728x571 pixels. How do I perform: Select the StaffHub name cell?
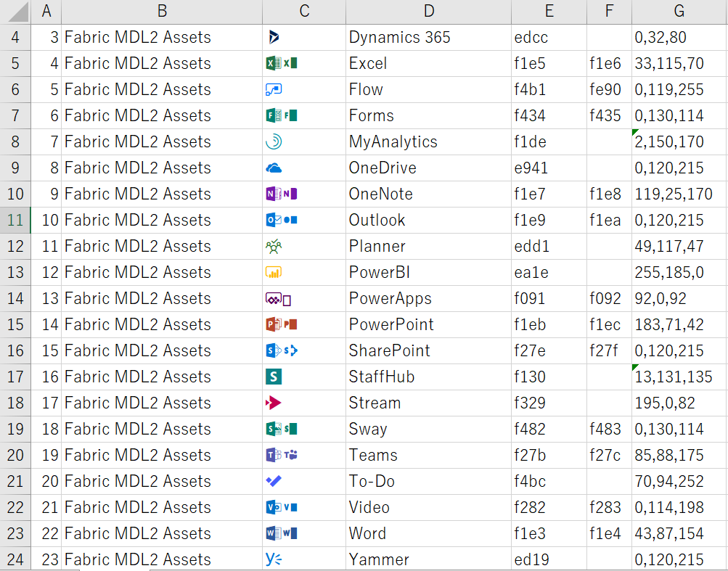click(428, 377)
